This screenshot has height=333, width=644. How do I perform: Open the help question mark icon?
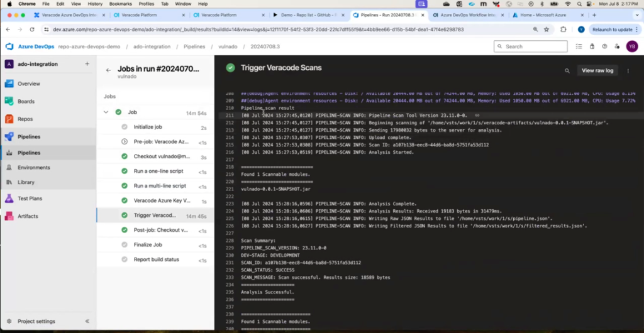[x=604, y=46]
